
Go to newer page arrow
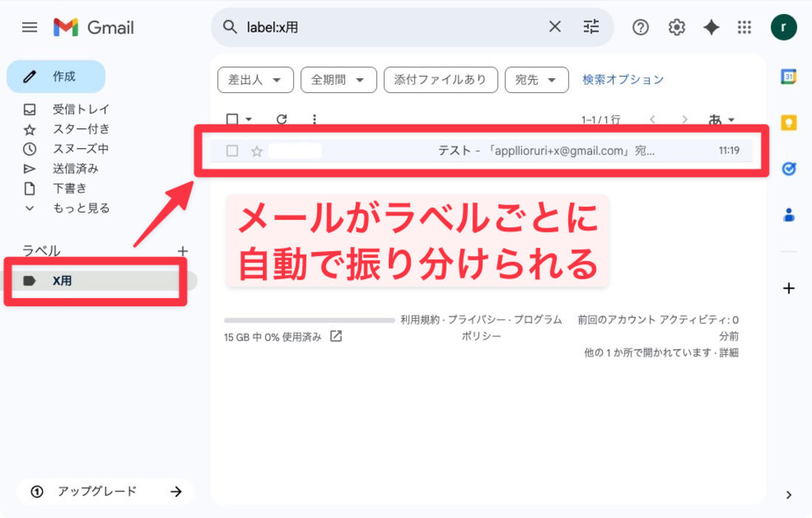653,120
